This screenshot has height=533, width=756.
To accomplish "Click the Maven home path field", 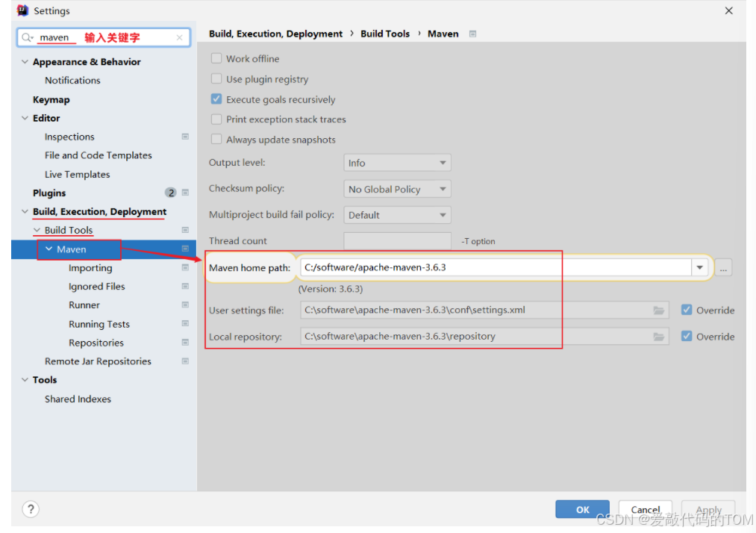I will pos(496,268).
